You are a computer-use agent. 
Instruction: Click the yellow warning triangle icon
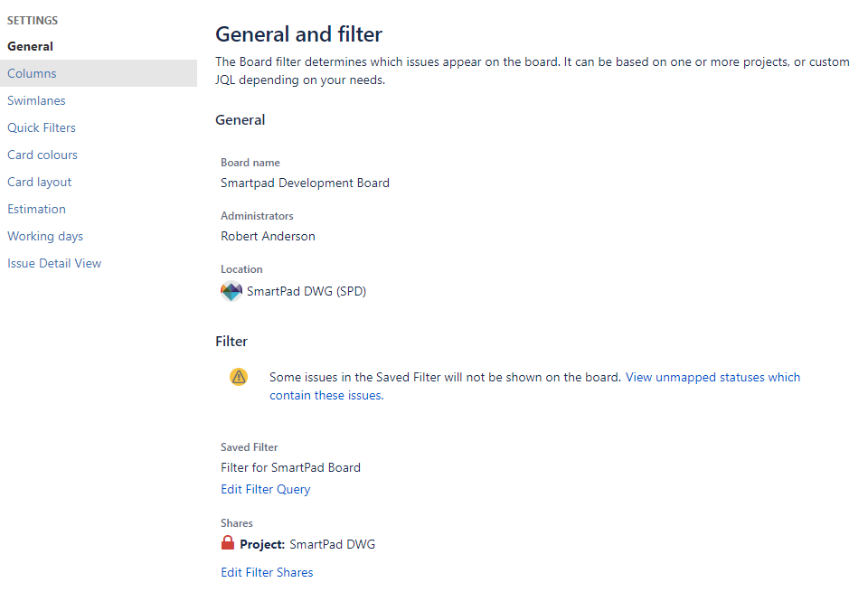click(239, 377)
